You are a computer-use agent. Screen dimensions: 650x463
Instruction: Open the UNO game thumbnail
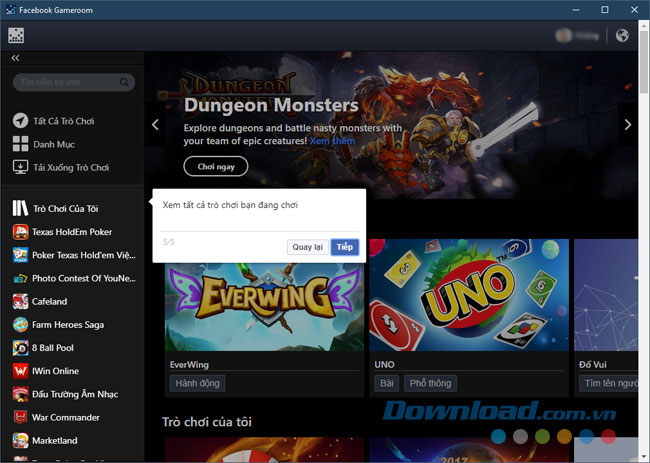click(468, 295)
